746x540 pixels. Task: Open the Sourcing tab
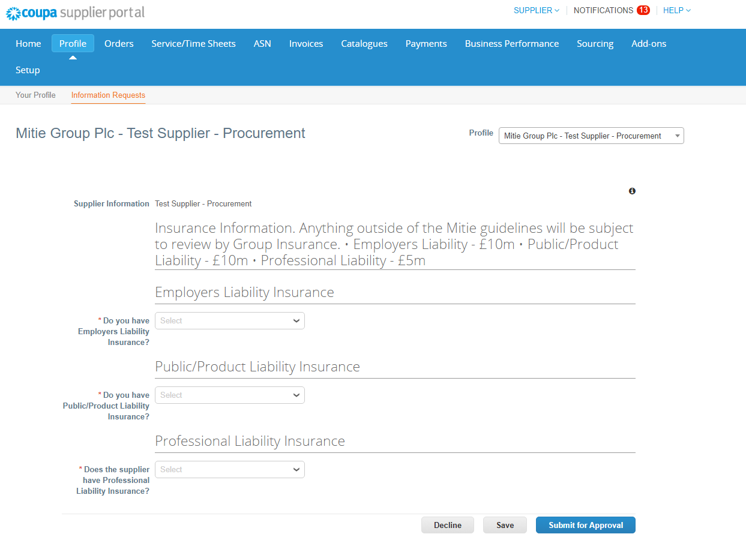pyautogui.click(x=595, y=43)
